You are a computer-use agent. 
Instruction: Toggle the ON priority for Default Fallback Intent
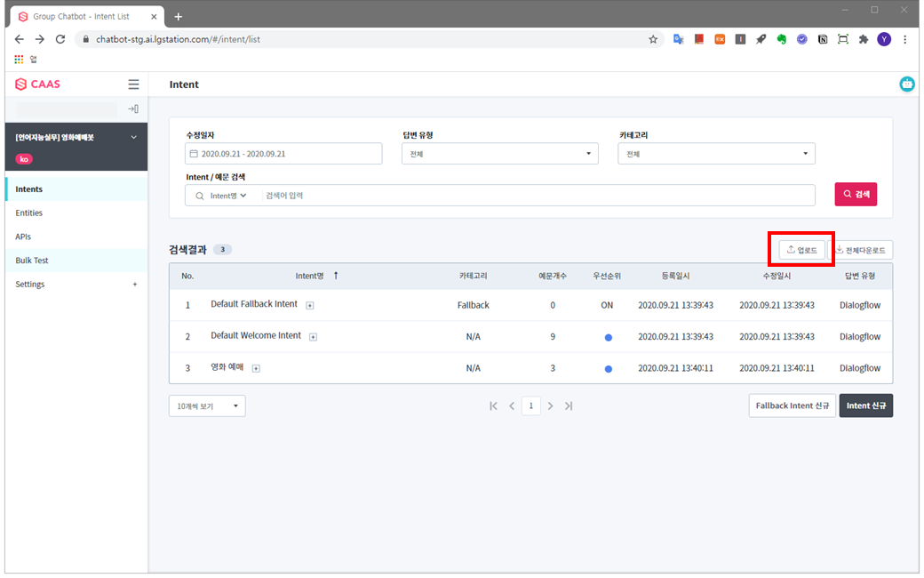click(x=607, y=305)
